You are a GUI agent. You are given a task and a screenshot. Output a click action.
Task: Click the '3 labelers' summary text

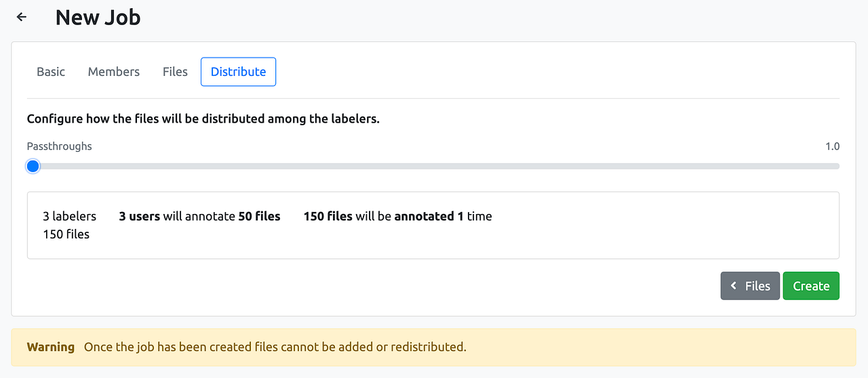pos(69,217)
